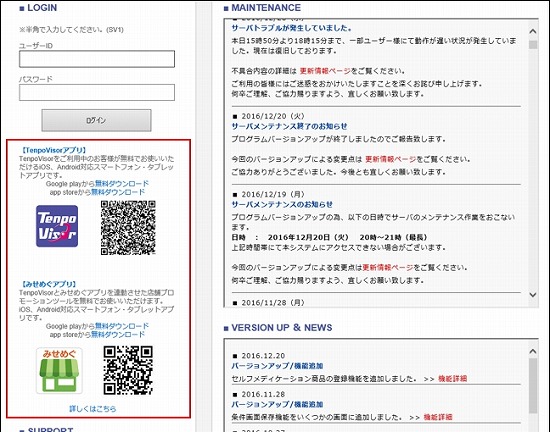This screenshot has height=432, width=550.
Task: Click the ユーザーID input field
Action: click(97, 59)
